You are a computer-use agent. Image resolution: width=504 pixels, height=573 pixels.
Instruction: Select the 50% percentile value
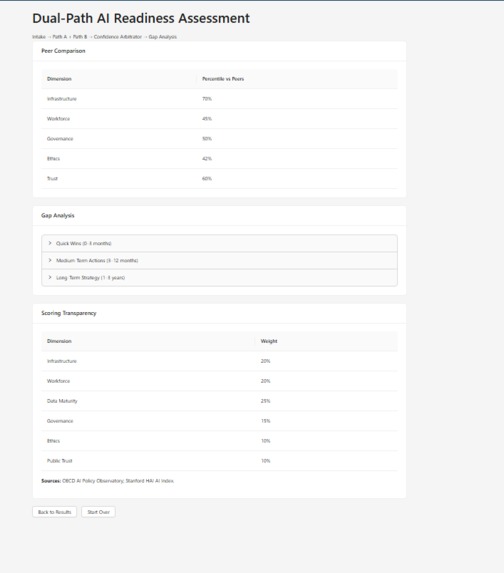[x=207, y=139]
